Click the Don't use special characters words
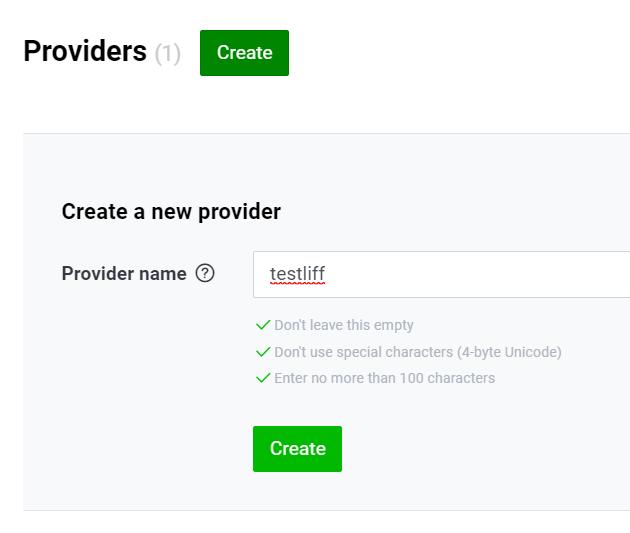 364,352
